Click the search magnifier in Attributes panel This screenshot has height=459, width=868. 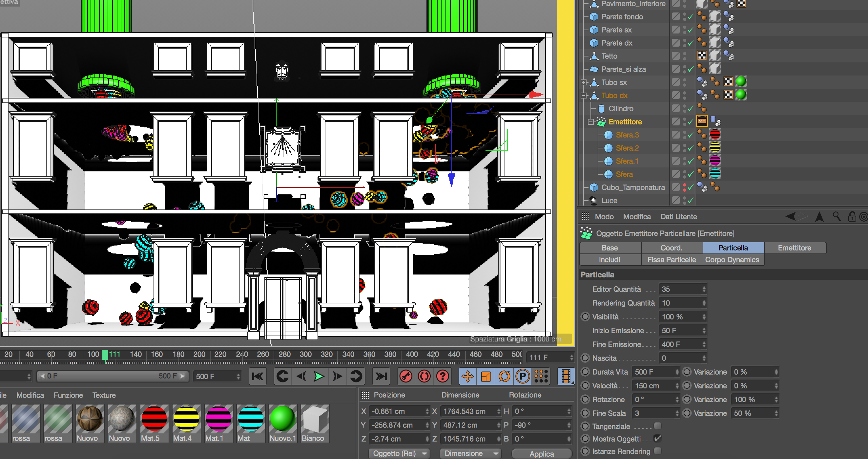[836, 216]
